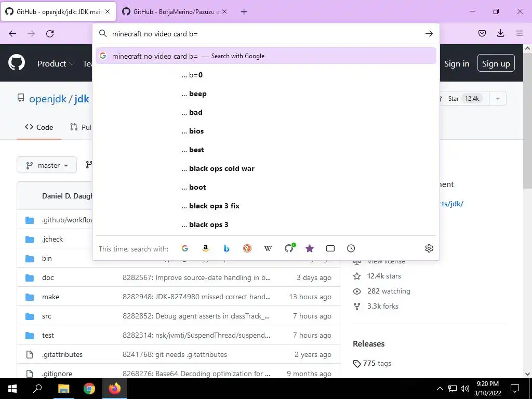Open the Pocket save icon
532x399 pixels.
[482, 33]
